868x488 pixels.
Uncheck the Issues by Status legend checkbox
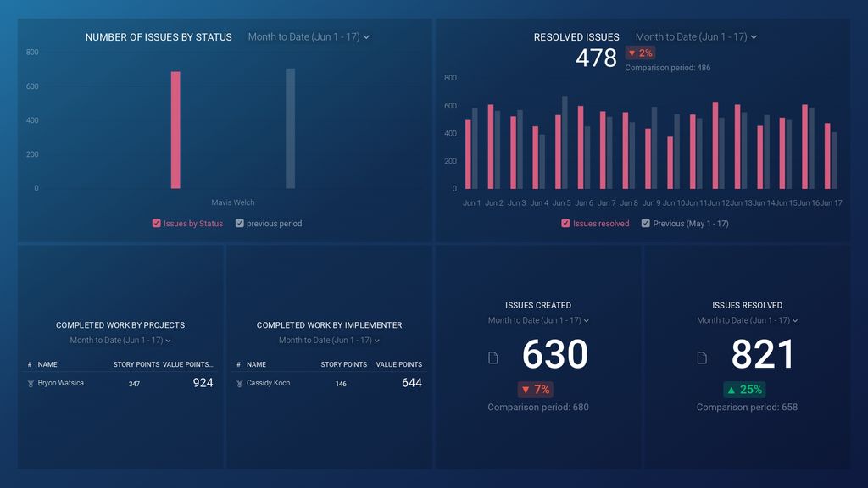click(x=155, y=223)
